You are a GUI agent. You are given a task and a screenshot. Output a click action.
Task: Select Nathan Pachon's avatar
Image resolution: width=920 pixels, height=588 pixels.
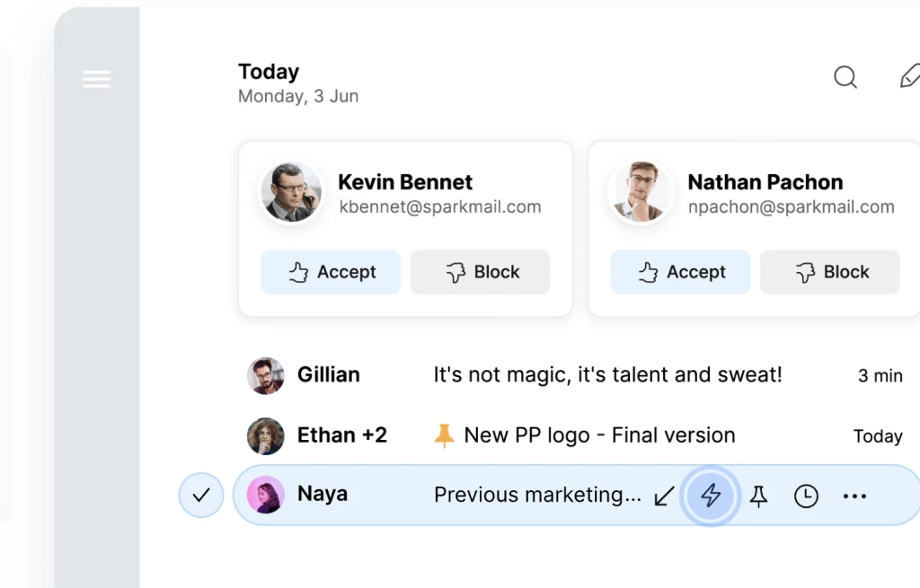tap(641, 190)
